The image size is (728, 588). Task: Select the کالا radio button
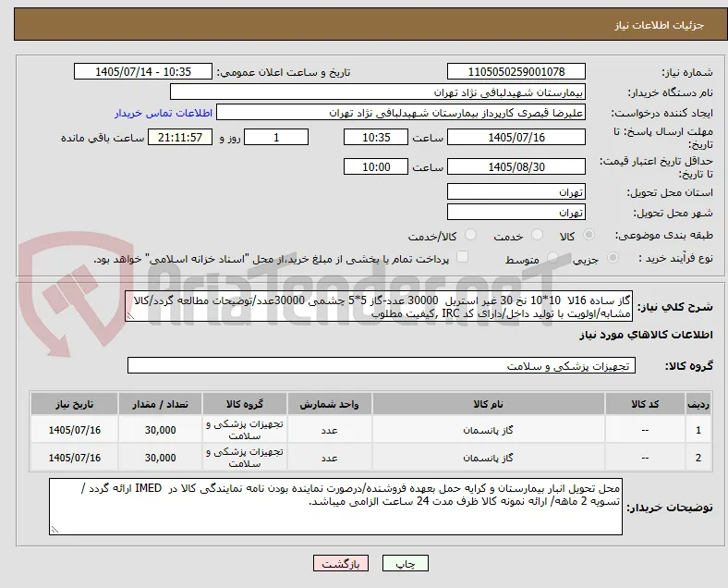(x=588, y=235)
